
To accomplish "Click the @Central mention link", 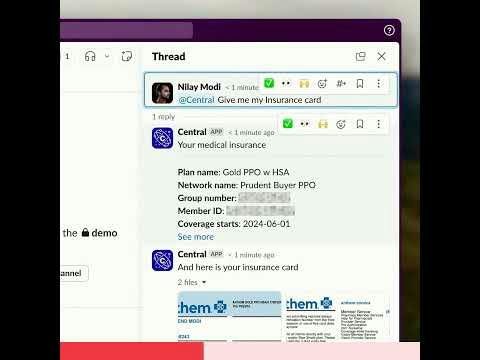I will [x=196, y=100].
